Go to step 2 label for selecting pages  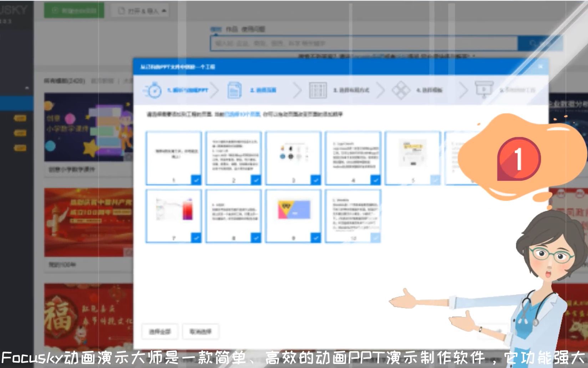263,90
